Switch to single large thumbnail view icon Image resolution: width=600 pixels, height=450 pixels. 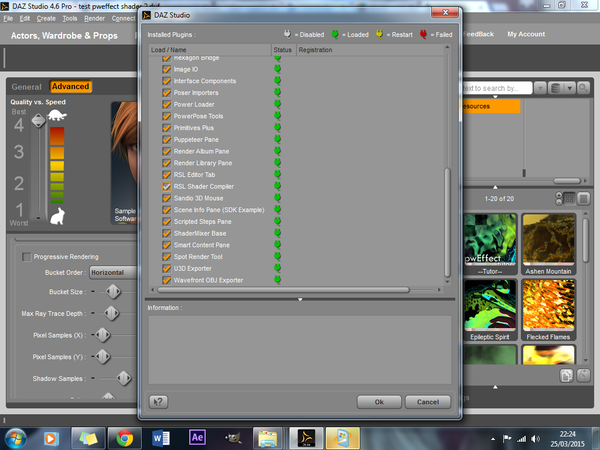point(583,199)
